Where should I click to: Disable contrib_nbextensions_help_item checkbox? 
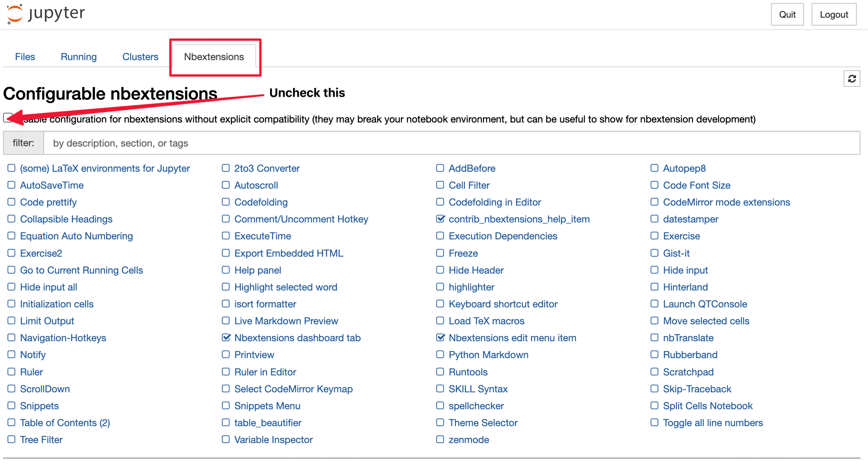(440, 219)
